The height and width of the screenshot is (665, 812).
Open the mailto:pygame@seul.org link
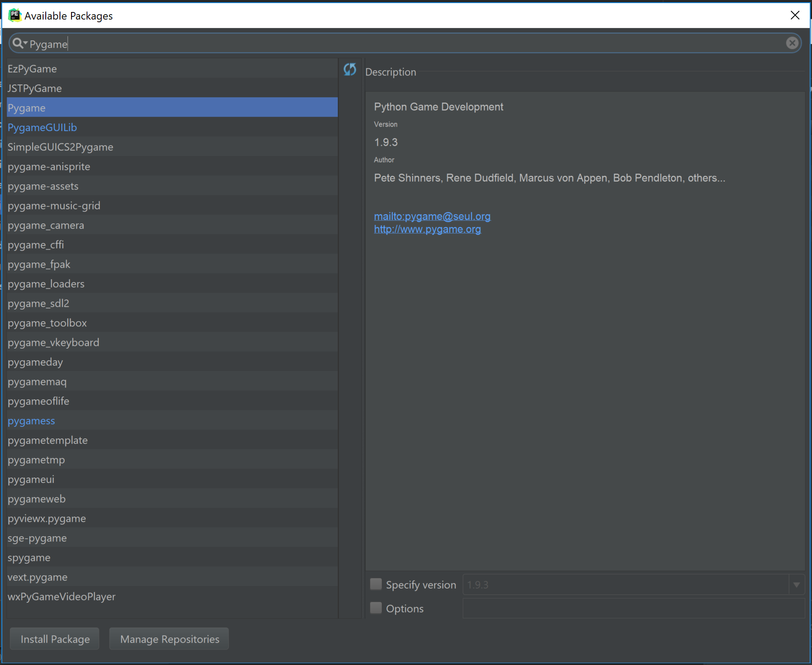432,216
